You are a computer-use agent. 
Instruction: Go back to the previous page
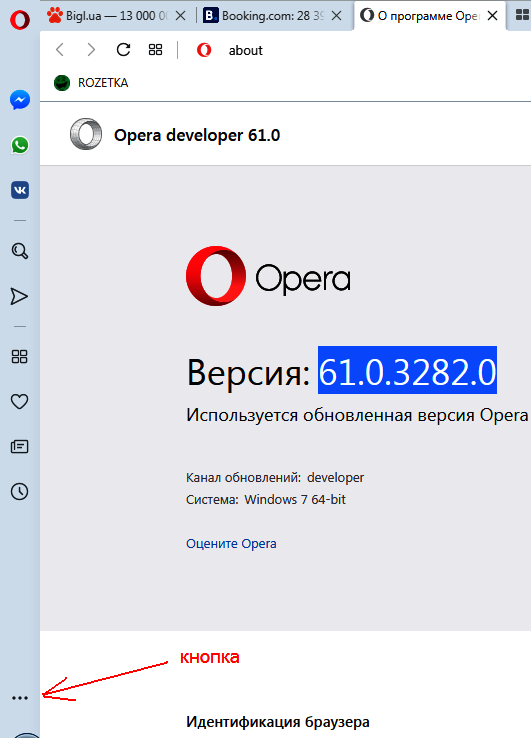[60, 49]
